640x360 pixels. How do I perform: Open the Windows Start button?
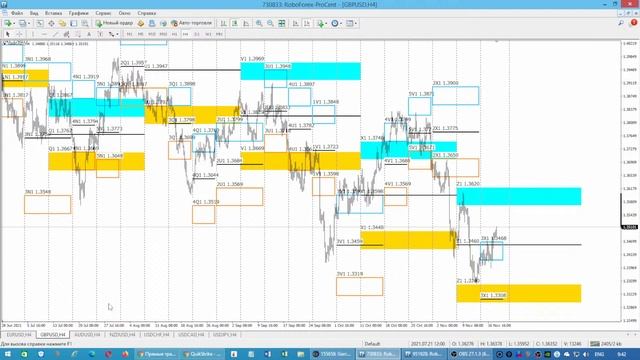click(8, 354)
